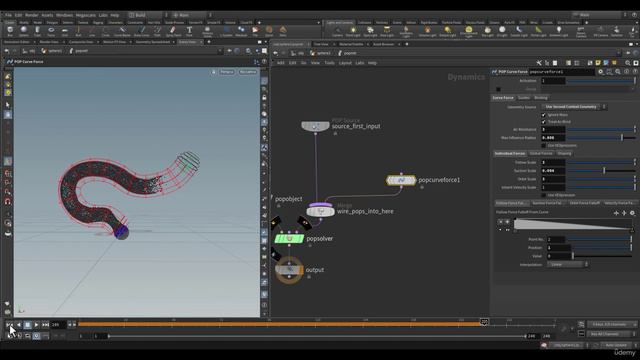Select the Draw Curve shelf tool
The height and width of the screenshot is (360, 640).
coord(142,31)
